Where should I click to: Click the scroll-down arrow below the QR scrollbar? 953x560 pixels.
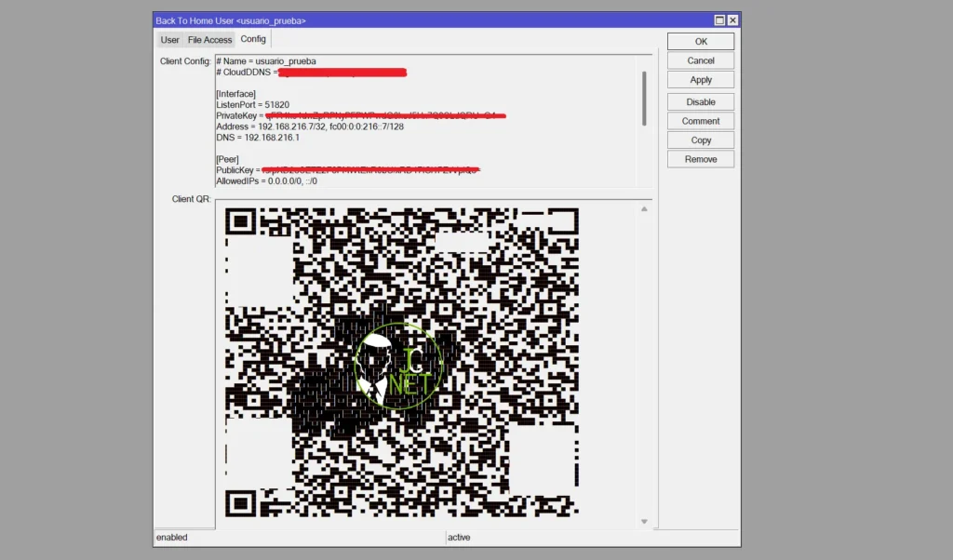coord(643,521)
